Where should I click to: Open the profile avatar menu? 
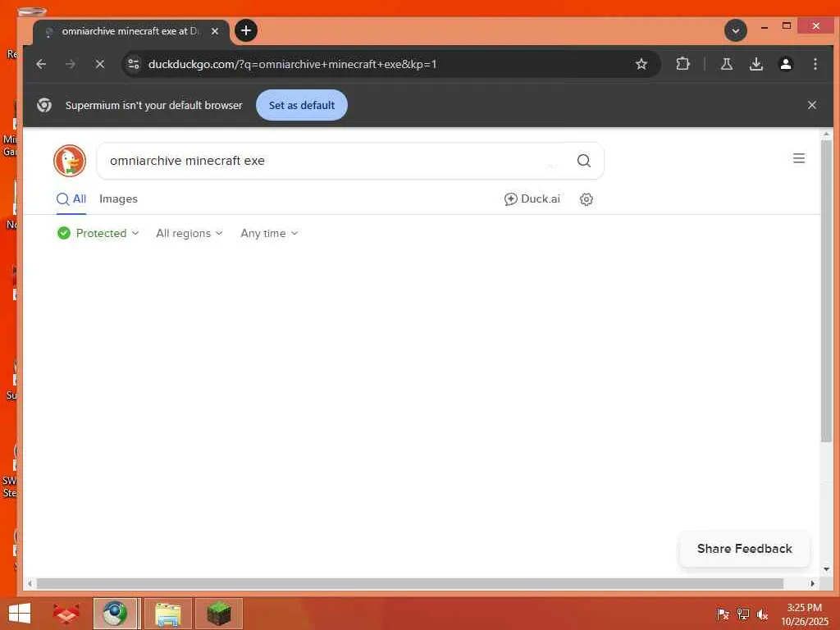pos(785,64)
